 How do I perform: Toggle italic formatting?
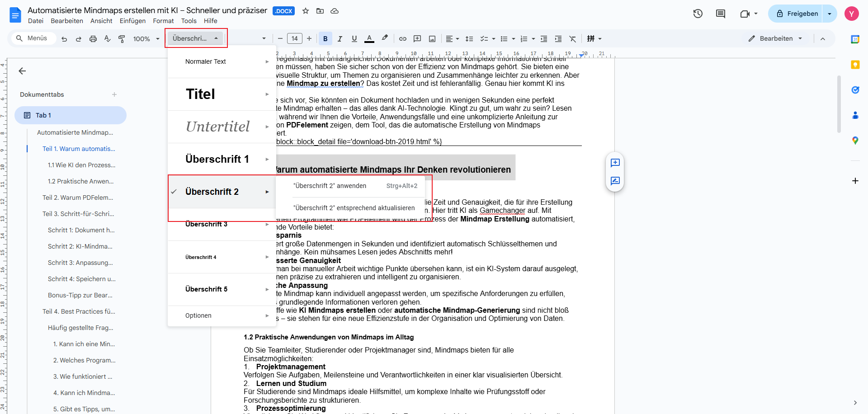point(340,39)
